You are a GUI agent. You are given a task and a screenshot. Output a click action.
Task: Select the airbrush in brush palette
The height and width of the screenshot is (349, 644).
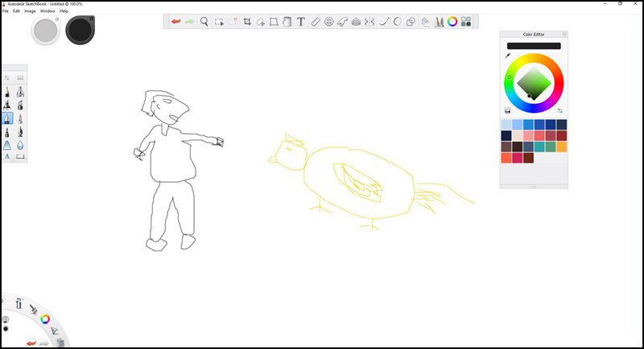point(20,92)
